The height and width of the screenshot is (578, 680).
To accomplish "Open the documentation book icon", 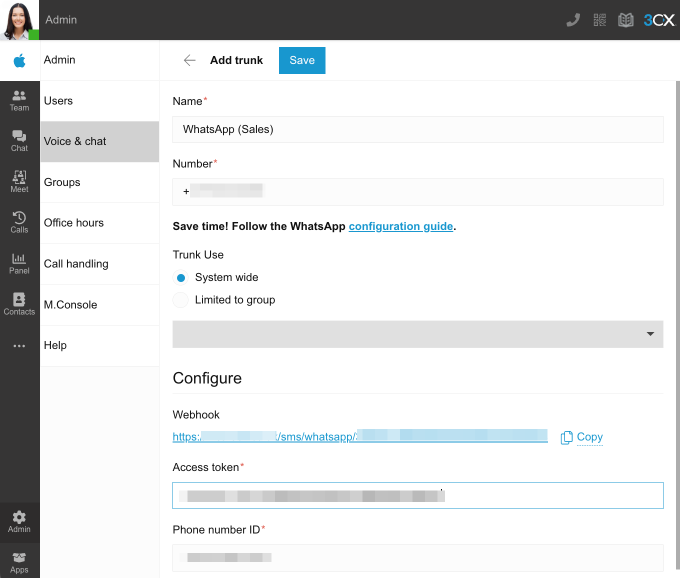I will click(625, 20).
